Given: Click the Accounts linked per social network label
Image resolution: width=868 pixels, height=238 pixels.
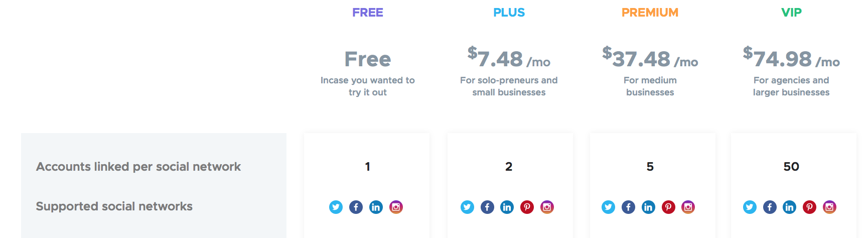Looking at the screenshot, I should [138, 167].
